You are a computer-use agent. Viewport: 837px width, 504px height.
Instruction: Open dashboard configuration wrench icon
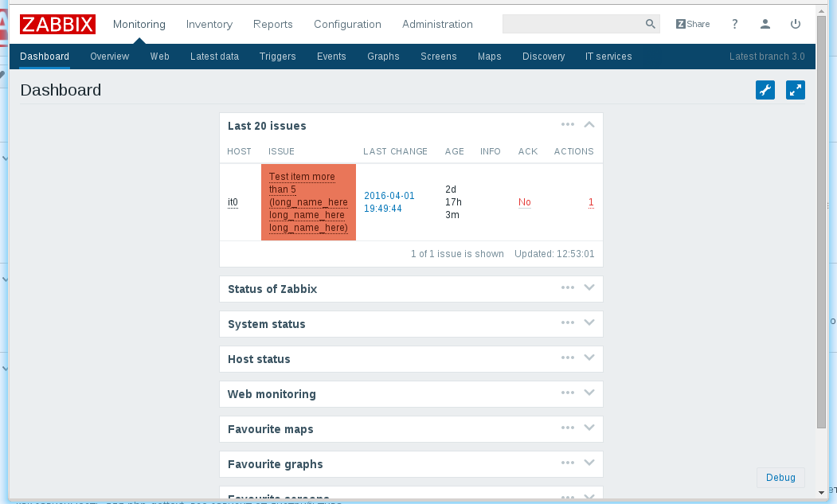(x=765, y=90)
